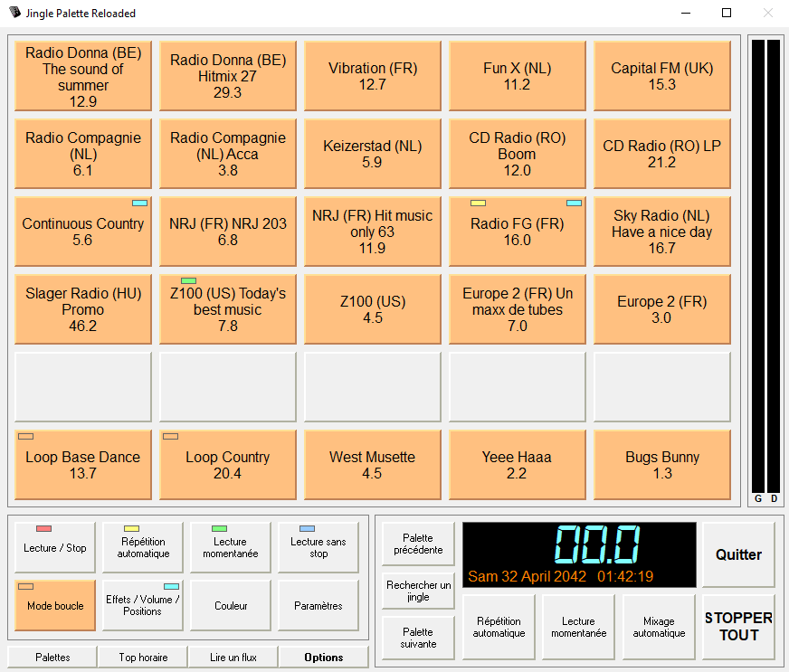The image size is (789, 672).
Task: Play CD Radio (RO) LP jingle
Action: pos(662,154)
